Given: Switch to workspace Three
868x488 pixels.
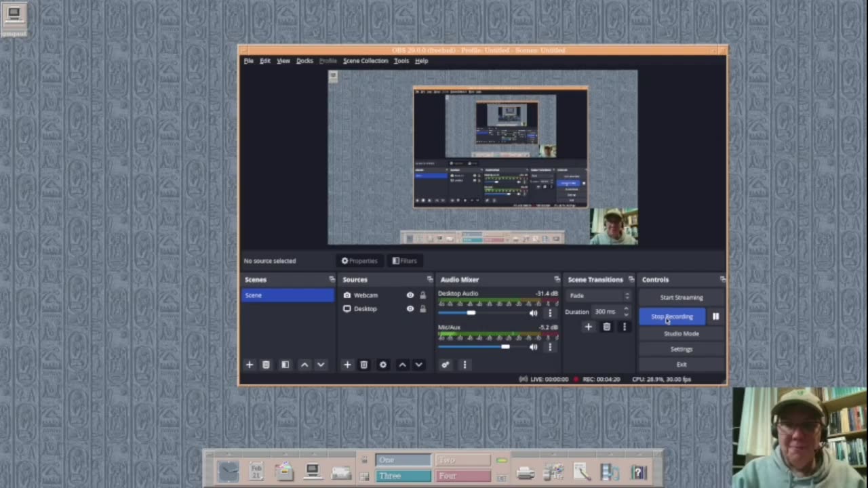Looking at the screenshot, I should [403, 476].
